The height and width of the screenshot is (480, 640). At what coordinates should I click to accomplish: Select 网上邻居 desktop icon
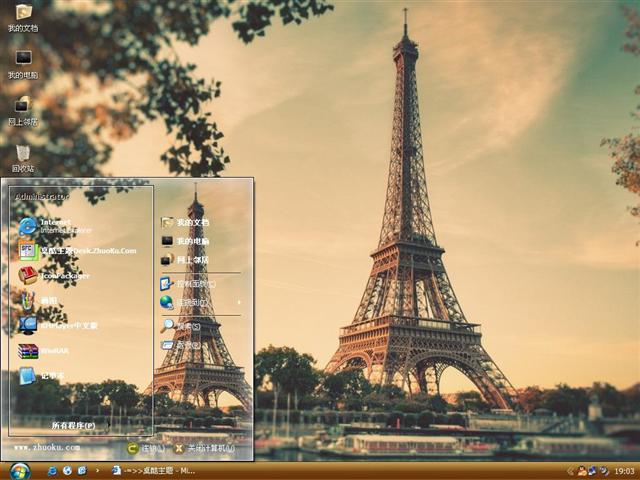(x=23, y=111)
